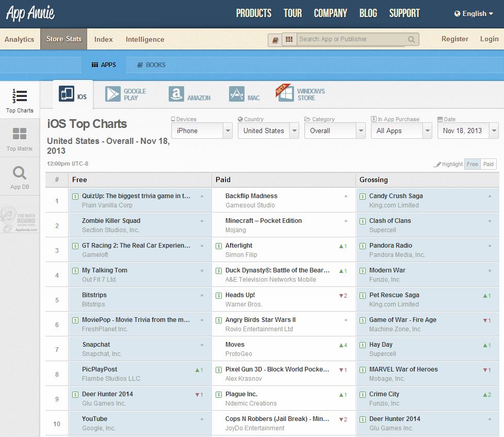Toggle the Paid highlight button
Image resolution: width=504 pixels, height=437 pixels.
point(488,164)
